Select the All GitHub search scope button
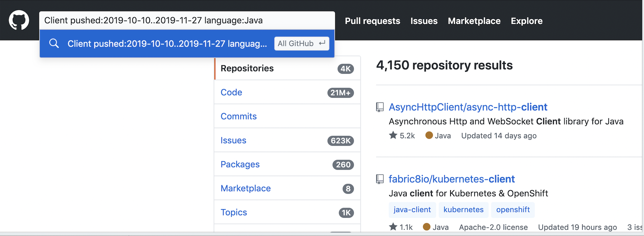The image size is (644, 236). click(302, 43)
